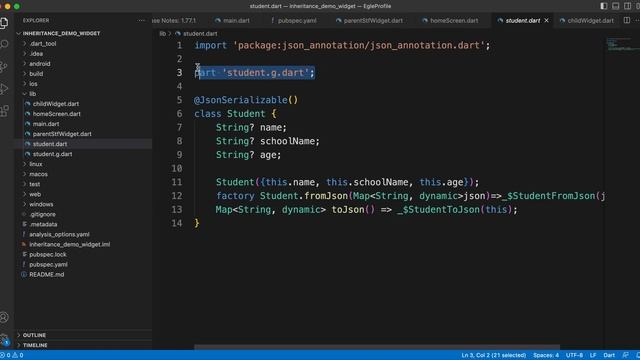Open the Run and Debug view icon
This screenshot has height=360, width=640.
point(4,89)
